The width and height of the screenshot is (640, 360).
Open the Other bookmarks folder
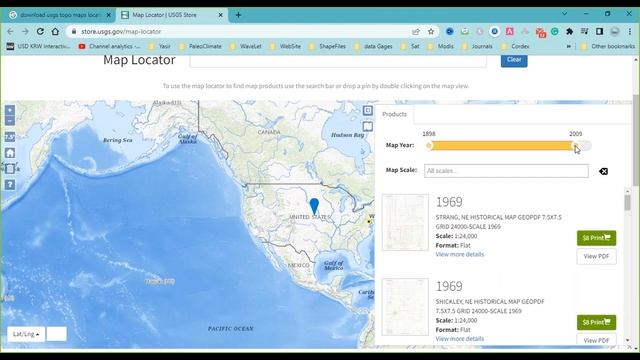click(608, 47)
